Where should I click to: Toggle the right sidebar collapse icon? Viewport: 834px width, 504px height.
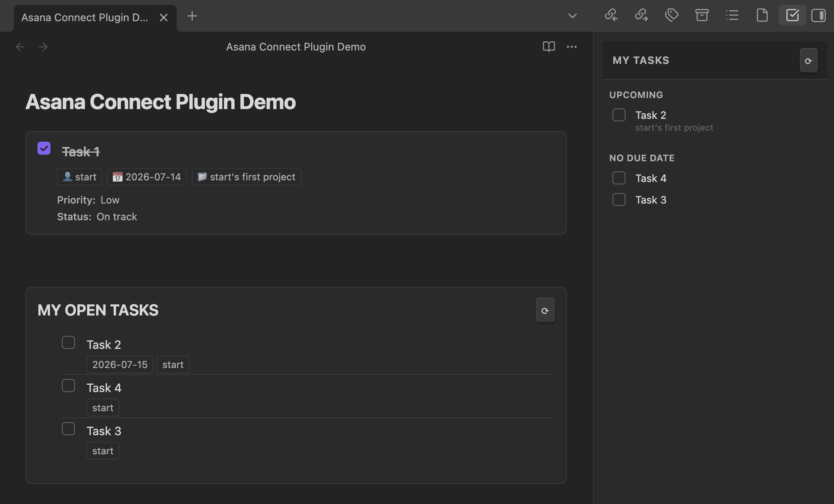(x=818, y=15)
